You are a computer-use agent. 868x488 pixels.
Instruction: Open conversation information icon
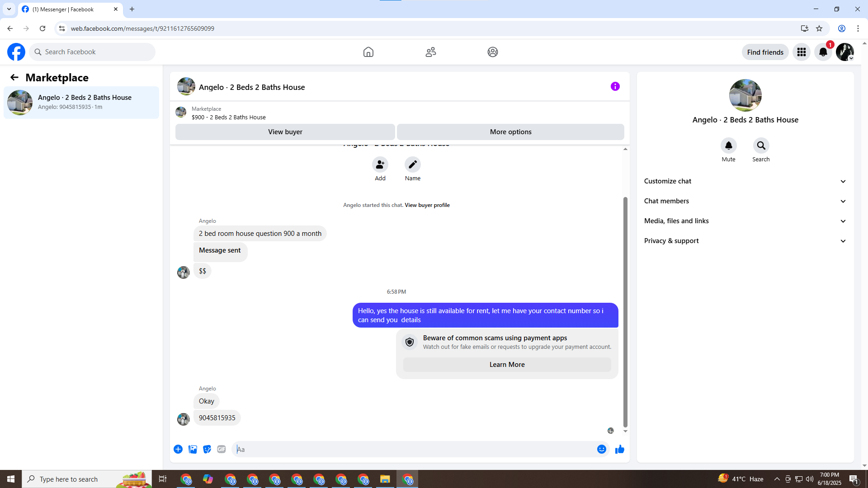click(x=615, y=86)
